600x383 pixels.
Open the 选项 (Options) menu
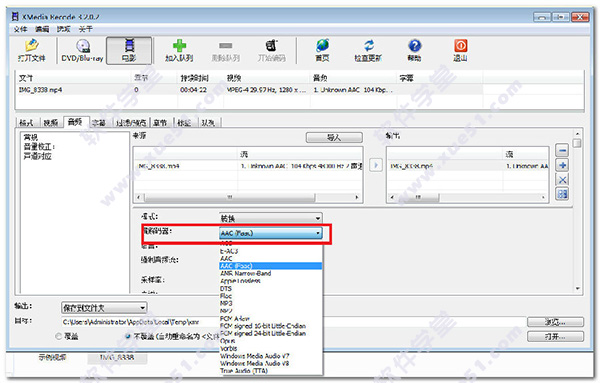[64, 29]
